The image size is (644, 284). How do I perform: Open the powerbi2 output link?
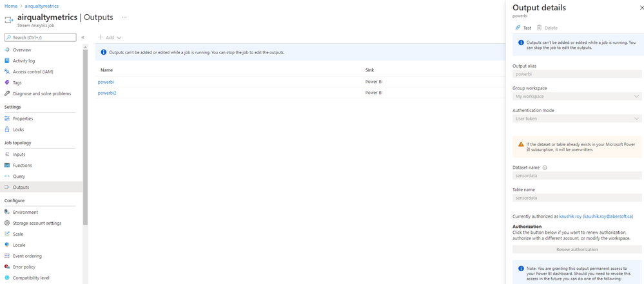click(107, 93)
